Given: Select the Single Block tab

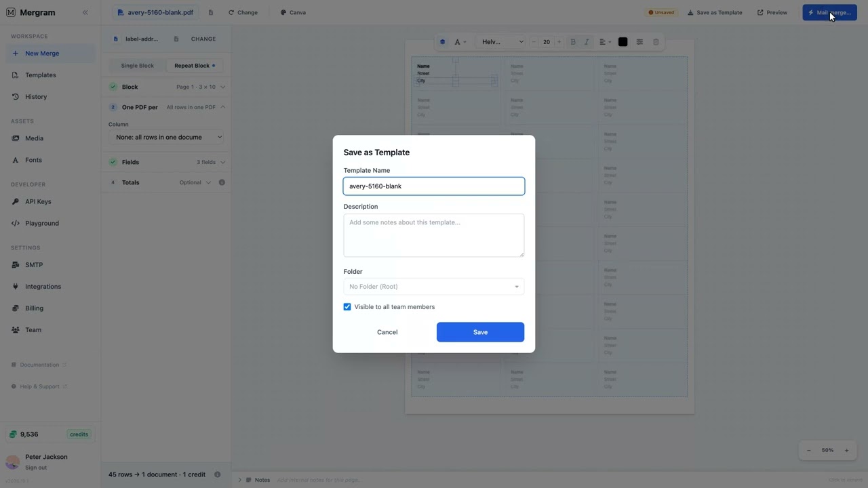Looking at the screenshot, I should click(137, 66).
